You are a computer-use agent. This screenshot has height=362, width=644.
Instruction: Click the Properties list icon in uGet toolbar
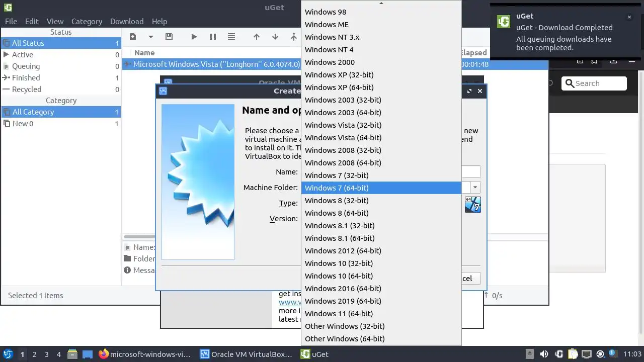231,37
